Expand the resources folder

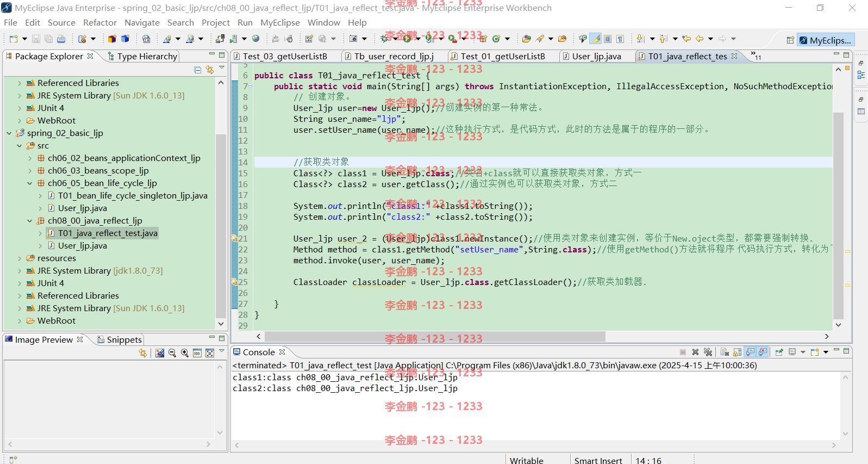click(20, 258)
